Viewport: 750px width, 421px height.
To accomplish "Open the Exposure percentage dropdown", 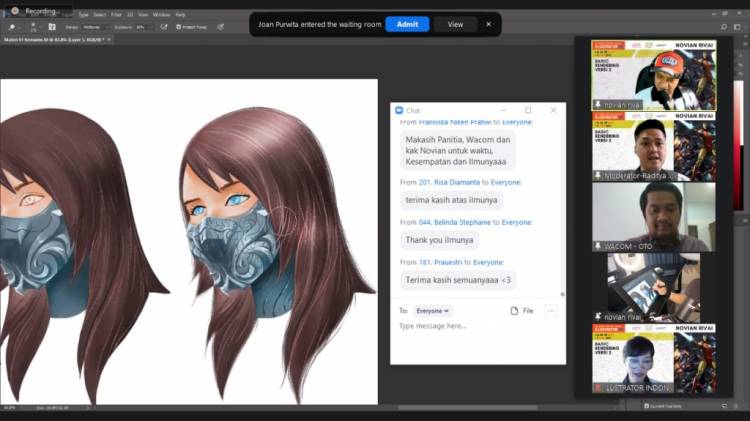I will (x=144, y=27).
